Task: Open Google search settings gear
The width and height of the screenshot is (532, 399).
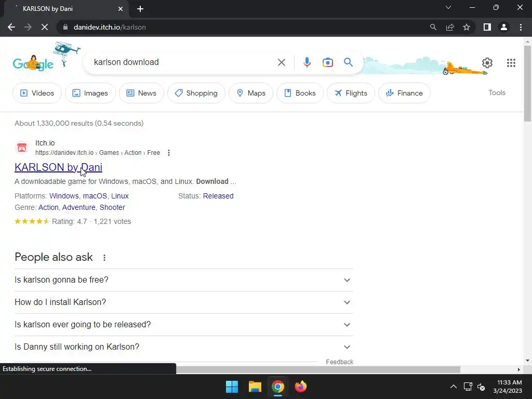Action: pyautogui.click(x=487, y=63)
